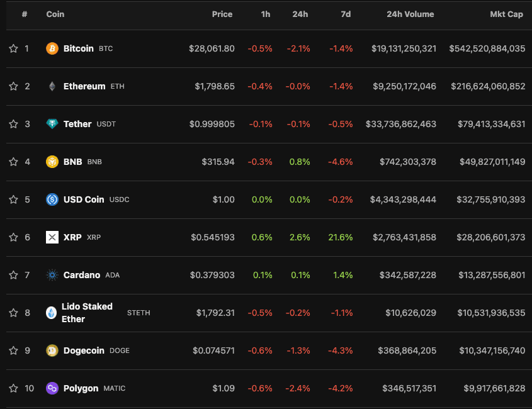This screenshot has width=532, height=409.
Task: Sort by the 1h change column
Action: (266, 14)
